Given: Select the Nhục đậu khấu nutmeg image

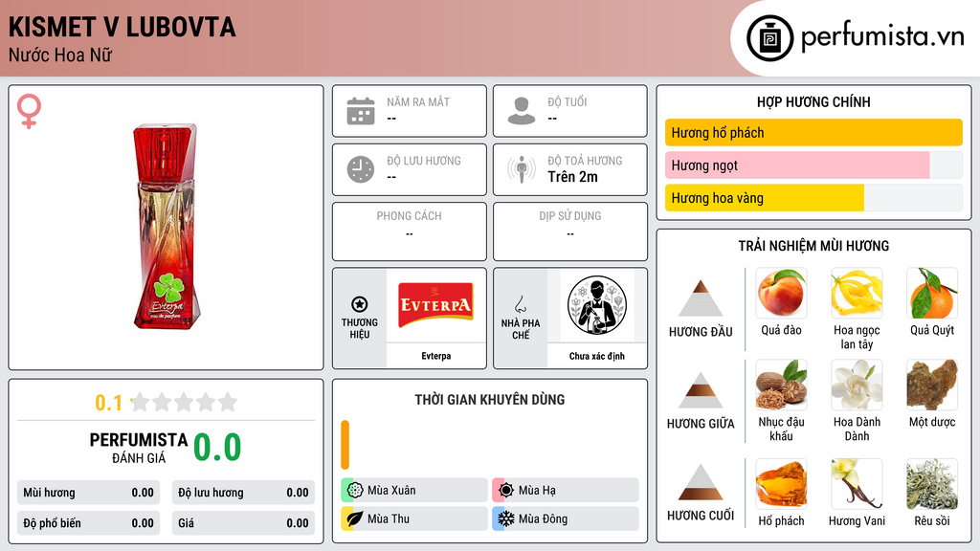Looking at the screenshot, I should coord(781,385).
